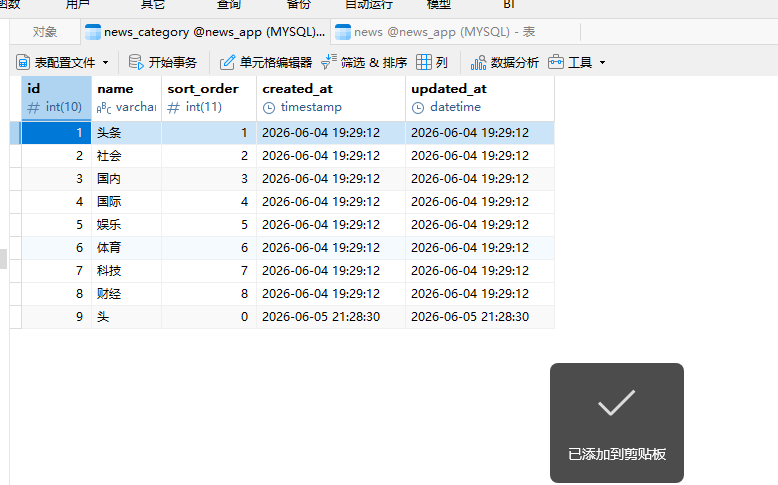Select the name cell 财经

(127, 294)
